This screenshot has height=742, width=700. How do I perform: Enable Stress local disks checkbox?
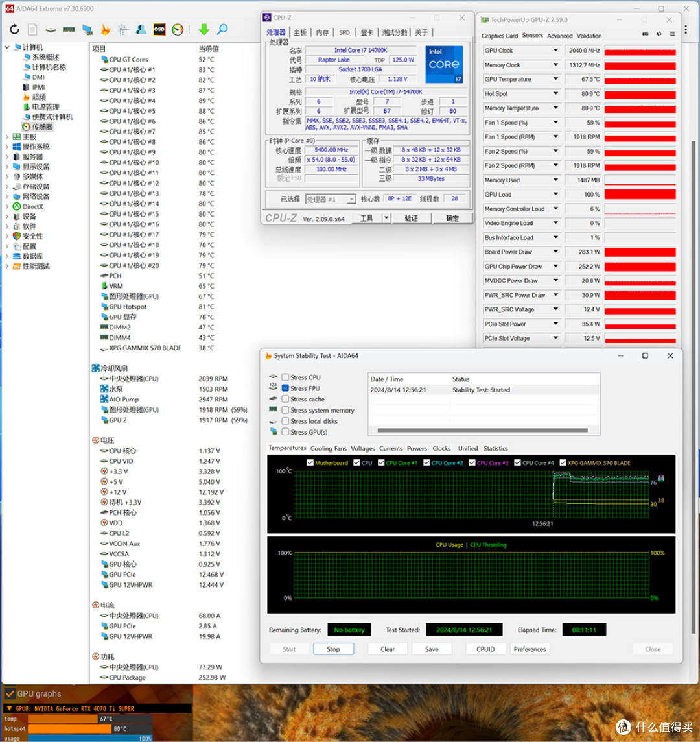(x=285, y=421)
